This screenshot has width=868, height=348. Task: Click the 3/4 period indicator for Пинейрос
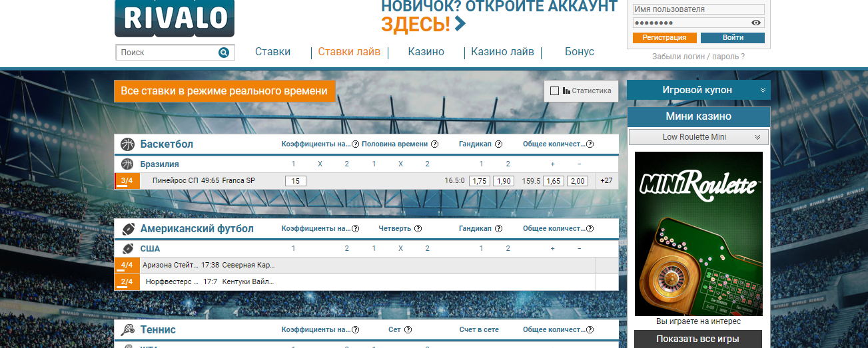tap(127, 180)
